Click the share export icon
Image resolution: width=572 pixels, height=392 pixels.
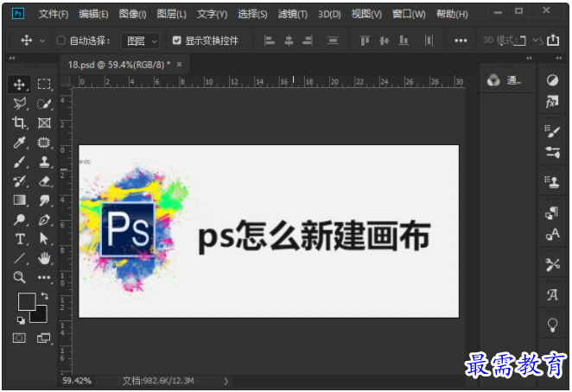coord(553,40)
